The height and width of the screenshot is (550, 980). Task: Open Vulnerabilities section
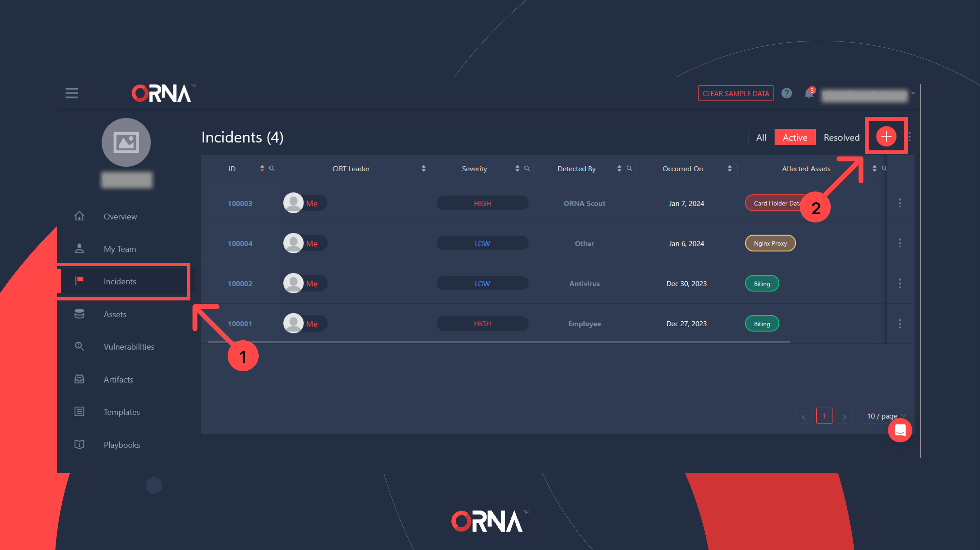point(129,346)
